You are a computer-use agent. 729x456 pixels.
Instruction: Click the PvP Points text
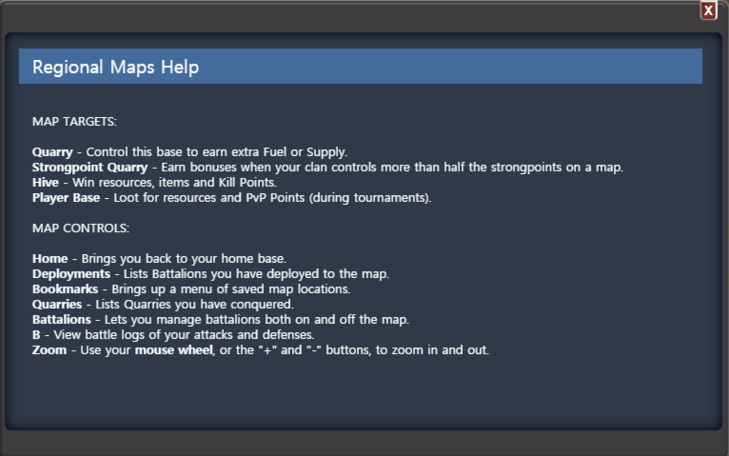tap(275, 198)
